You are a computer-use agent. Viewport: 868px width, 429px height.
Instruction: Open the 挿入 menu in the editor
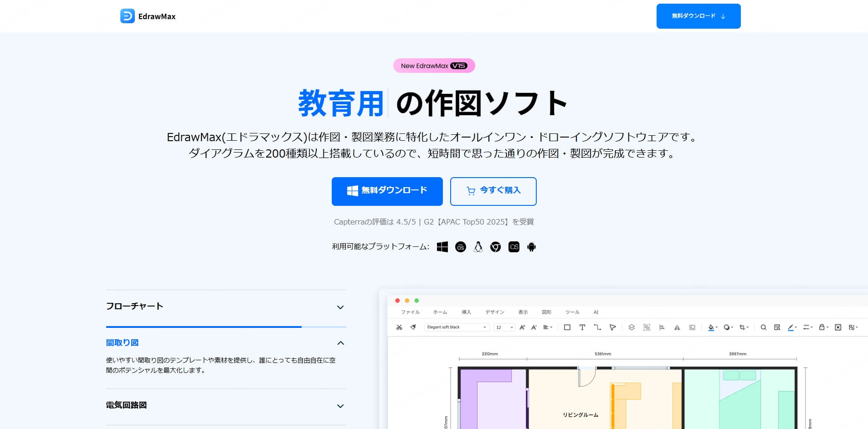point(466,312)
